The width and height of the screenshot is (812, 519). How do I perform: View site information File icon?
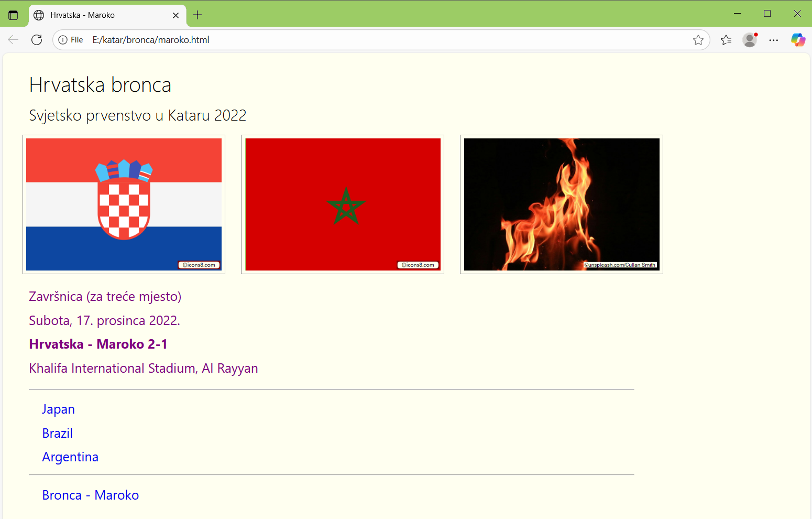point(71,40)
